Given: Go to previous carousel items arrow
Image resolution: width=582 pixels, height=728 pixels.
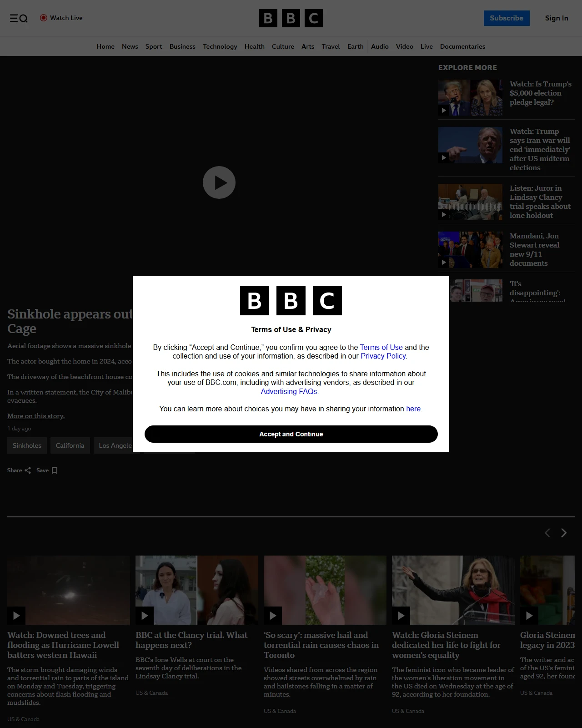Looking at the screenshot, I should (547, 533).
